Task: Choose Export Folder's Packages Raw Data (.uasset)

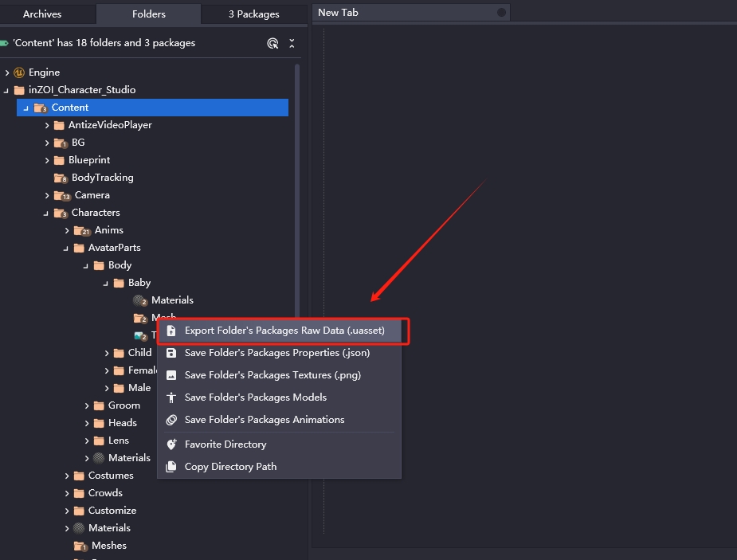Action: 279,331
